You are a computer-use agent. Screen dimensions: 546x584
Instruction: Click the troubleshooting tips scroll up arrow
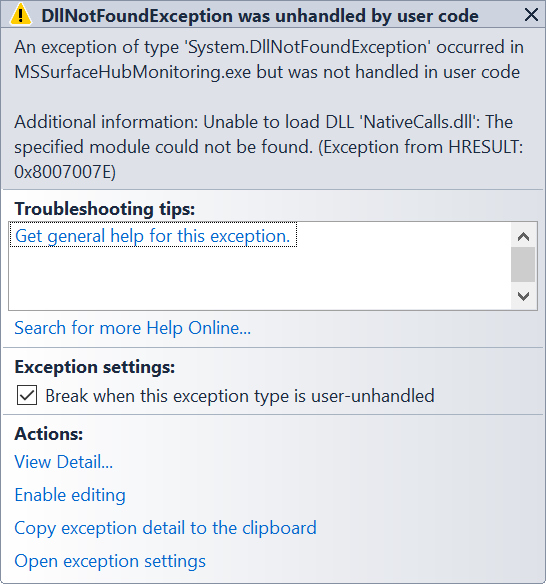[523, 237]
